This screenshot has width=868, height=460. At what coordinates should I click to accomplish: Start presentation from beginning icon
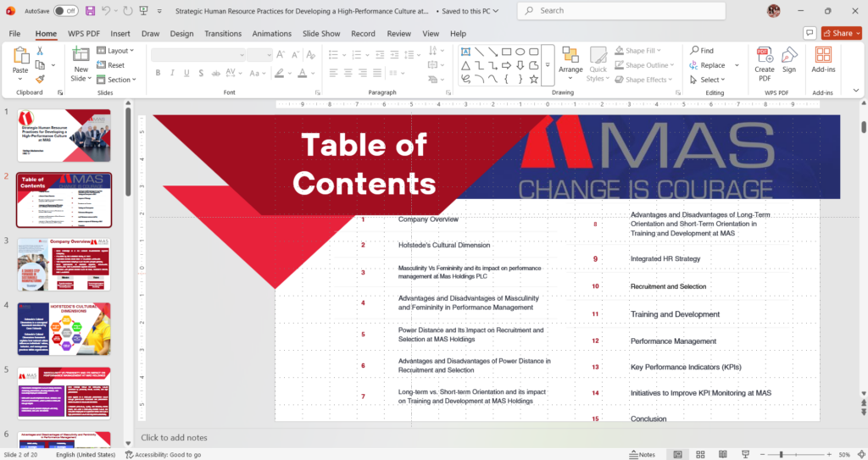144,10
